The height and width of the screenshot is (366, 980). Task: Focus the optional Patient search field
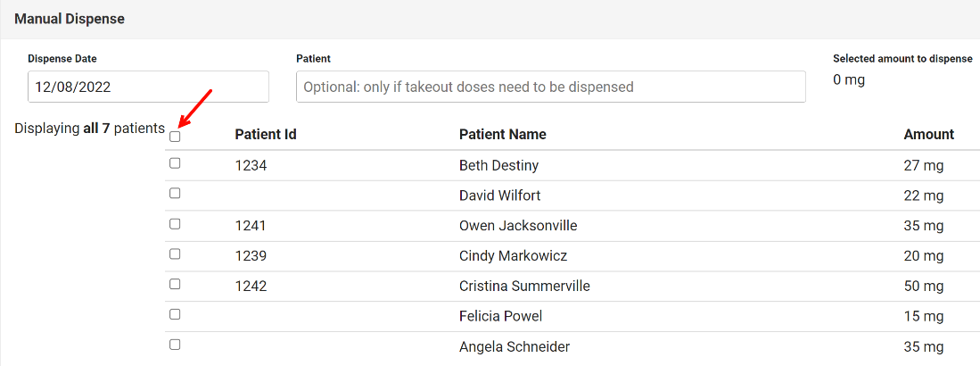point(550,87)
